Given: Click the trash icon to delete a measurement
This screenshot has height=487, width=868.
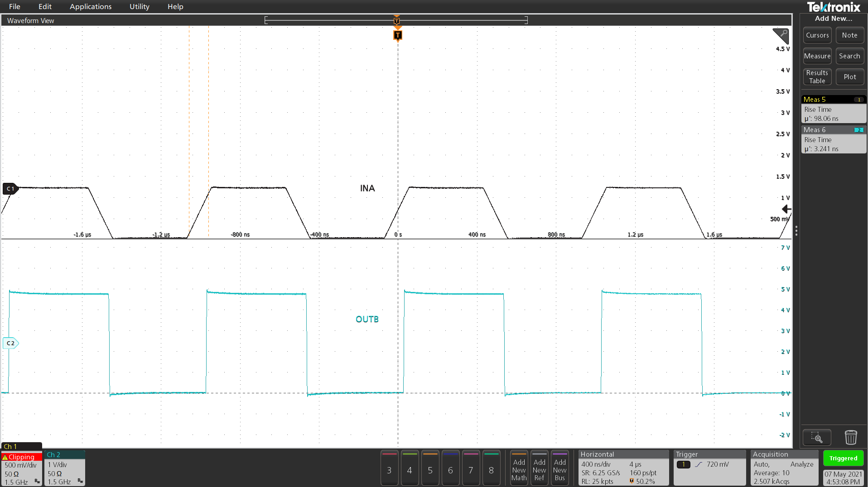Looking at the screenshot, I should (851, 437).
